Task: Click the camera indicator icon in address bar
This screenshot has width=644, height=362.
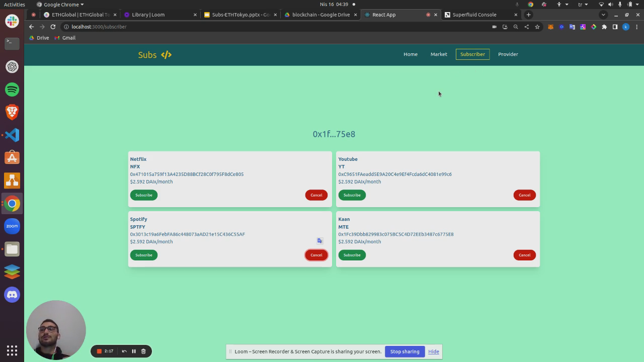Action: (x=494, y=27)
